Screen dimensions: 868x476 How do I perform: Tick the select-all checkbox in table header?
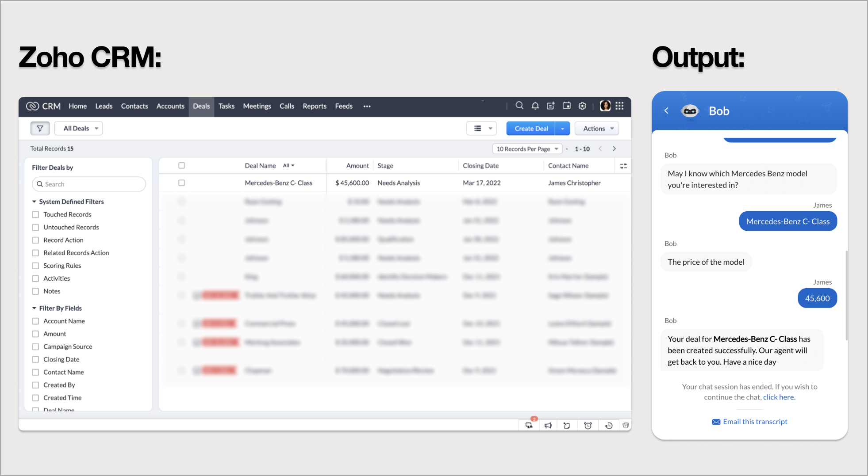tap(181, 165)
